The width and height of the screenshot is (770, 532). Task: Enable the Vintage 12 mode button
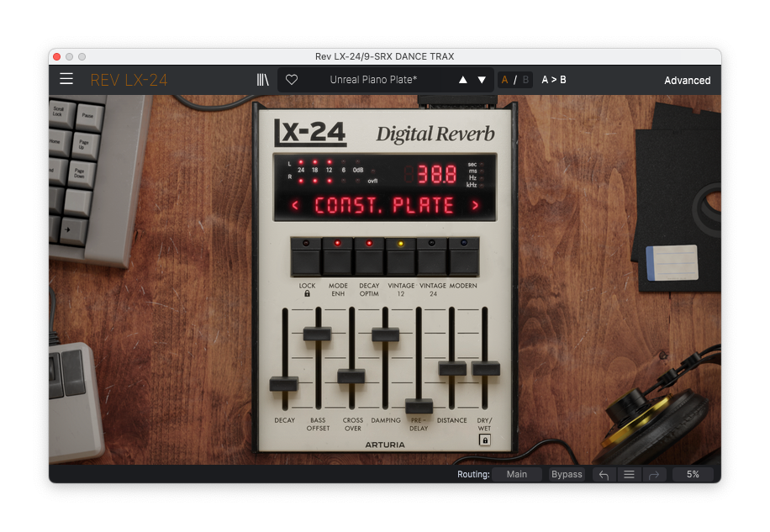[401, 257]
